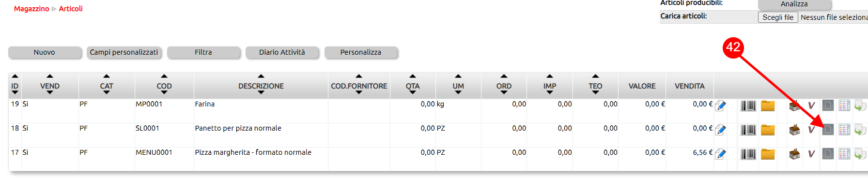This screenshot has width=868, height=178.
Task: Open barcode icon for Panetto per pizza normale
Action: (x=748, y=130)
